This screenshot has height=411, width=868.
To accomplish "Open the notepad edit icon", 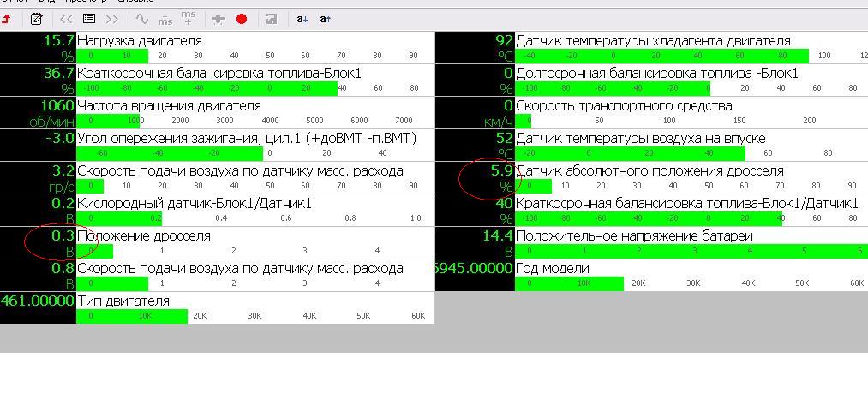I will pos(36,20).
